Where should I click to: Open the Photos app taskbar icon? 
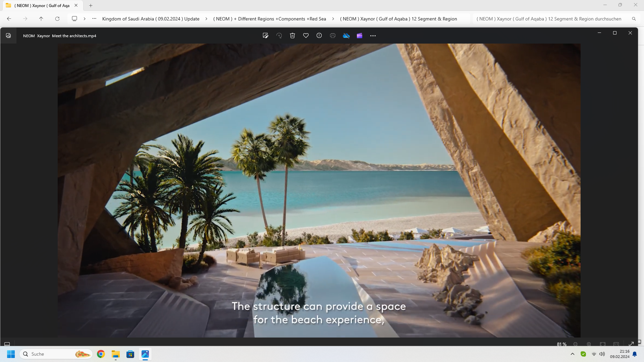[145, 354]
